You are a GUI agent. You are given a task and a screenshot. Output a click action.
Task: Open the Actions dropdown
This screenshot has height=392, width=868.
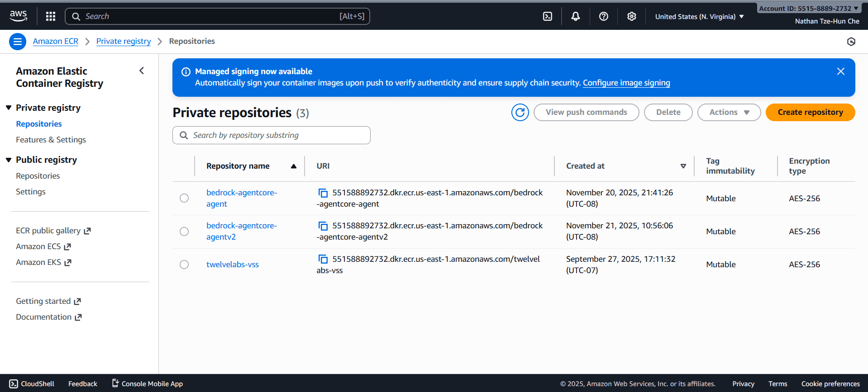[729, 112]
